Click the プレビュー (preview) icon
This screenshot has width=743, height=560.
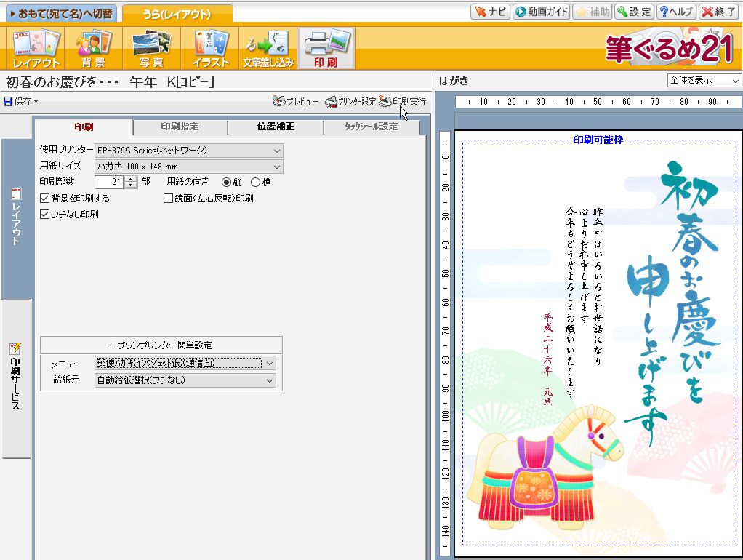click(x=297, y=102)
